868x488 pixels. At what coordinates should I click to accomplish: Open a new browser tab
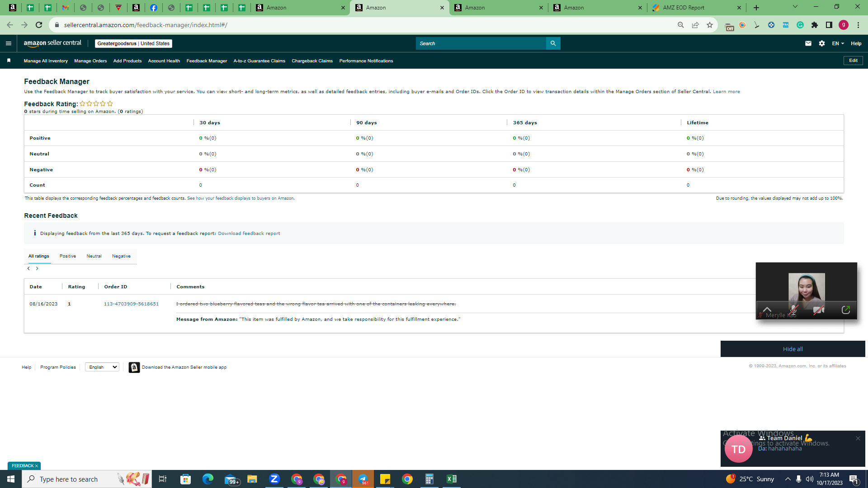tap(756, 8)
